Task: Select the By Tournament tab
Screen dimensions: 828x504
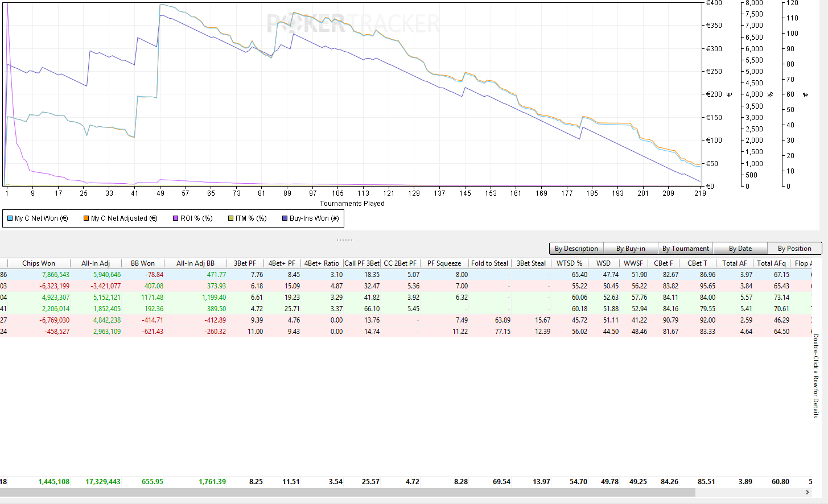Action: click(x=685, y=249)
